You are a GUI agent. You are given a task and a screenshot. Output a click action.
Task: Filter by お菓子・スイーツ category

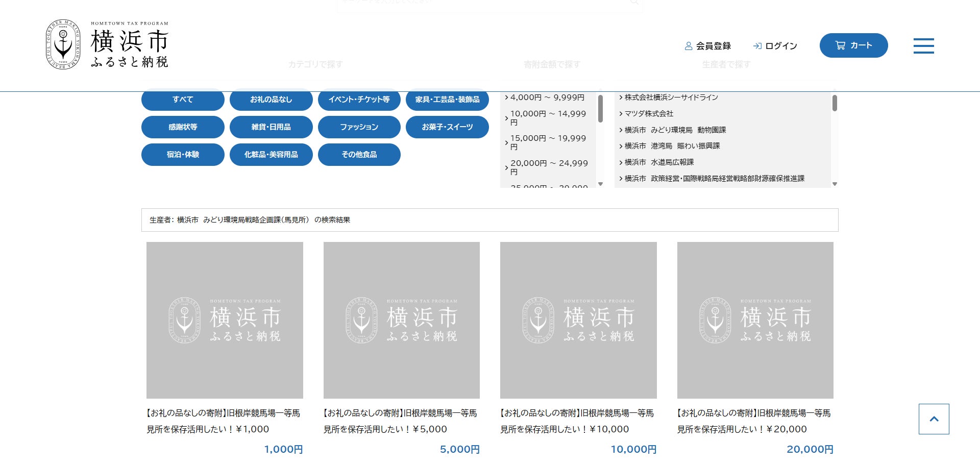pyautogui.click(x=447, y=127)
